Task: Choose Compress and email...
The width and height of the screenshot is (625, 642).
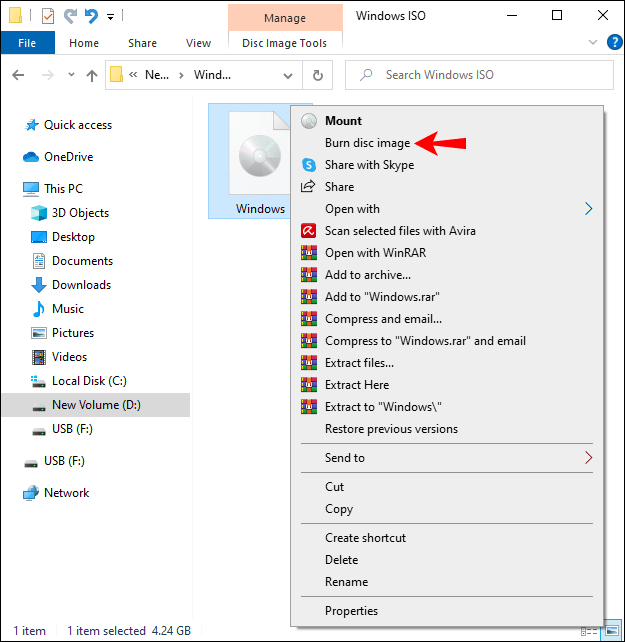Action: tap(447, 319)
